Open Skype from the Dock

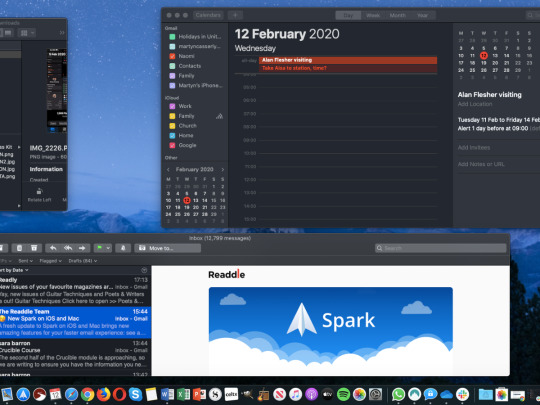[135, 394]
